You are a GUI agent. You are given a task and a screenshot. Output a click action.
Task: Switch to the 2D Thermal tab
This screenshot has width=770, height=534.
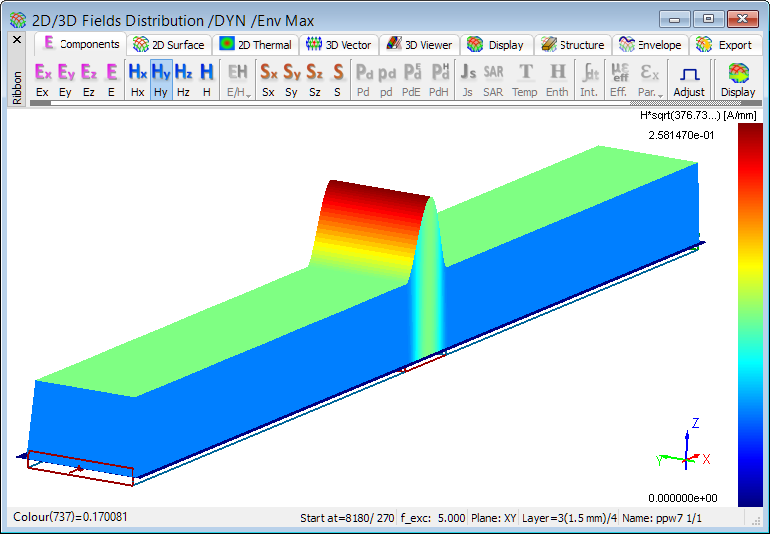256,44
